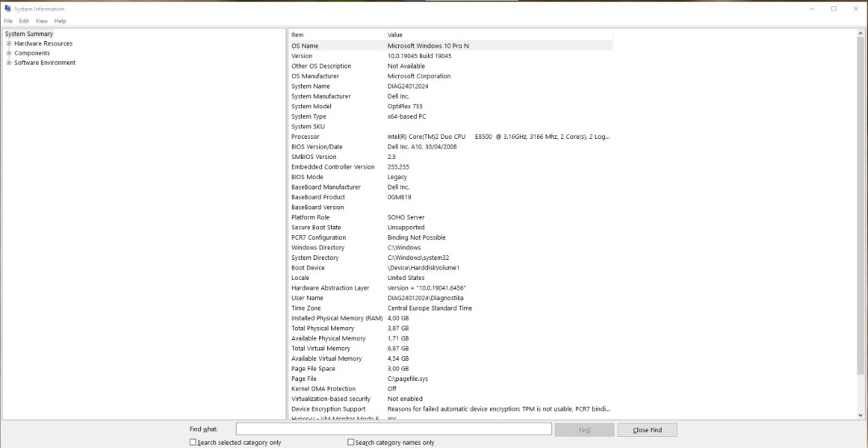Click the Close Find button
The height and width of the screenshot is (448, 868).
(647, 429)
